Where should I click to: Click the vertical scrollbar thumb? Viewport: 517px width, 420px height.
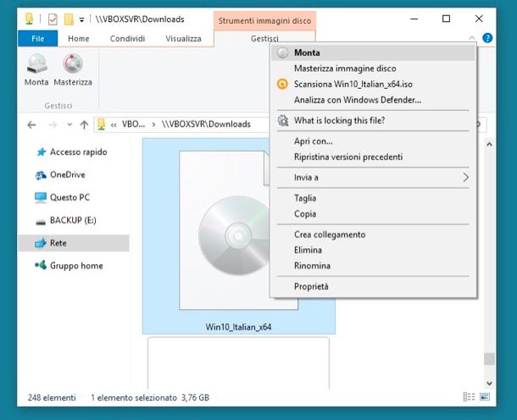pos(489,359)
